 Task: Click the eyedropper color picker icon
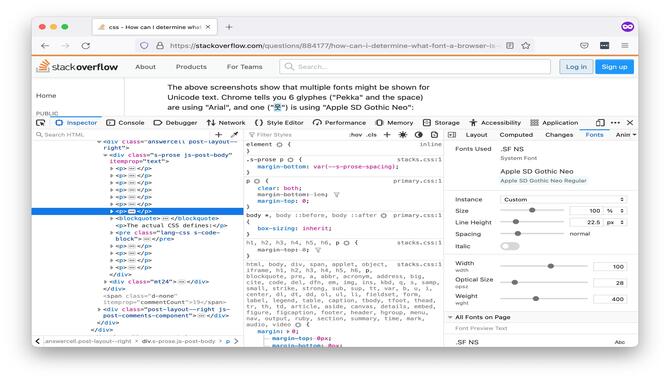(234, 135)
